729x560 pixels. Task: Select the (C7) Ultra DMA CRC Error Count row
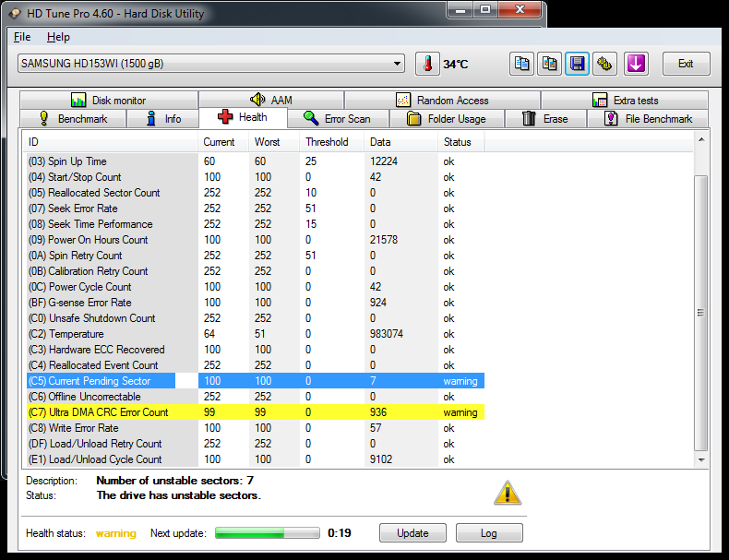pyautogui.click(x=256, y=412)
